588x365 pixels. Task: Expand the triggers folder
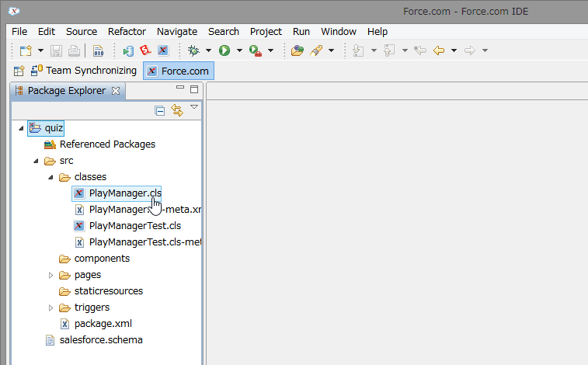coord(50,308)
